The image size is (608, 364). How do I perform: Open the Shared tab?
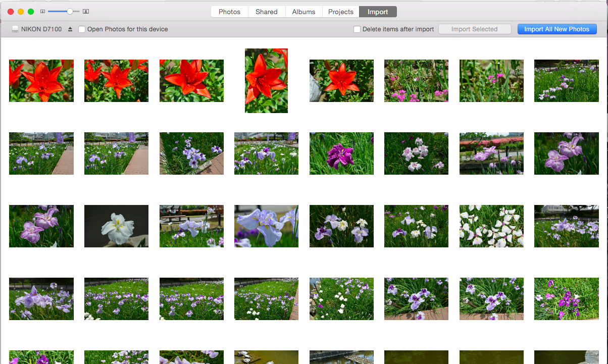[x=267, y=12]
